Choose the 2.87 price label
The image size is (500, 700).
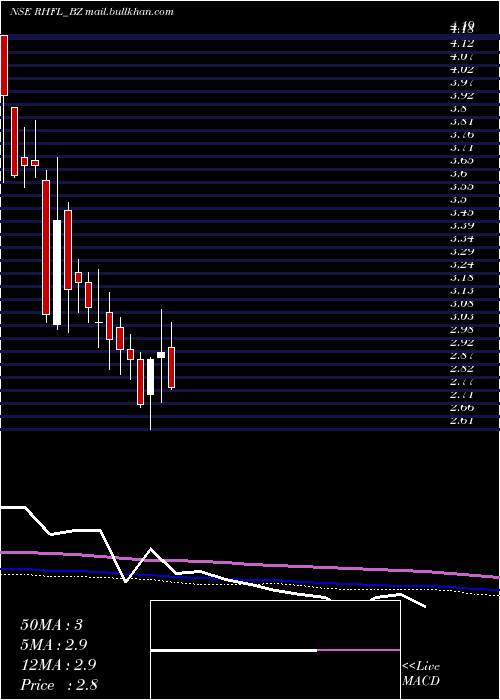pyautogui.click(x=462, y=355)
